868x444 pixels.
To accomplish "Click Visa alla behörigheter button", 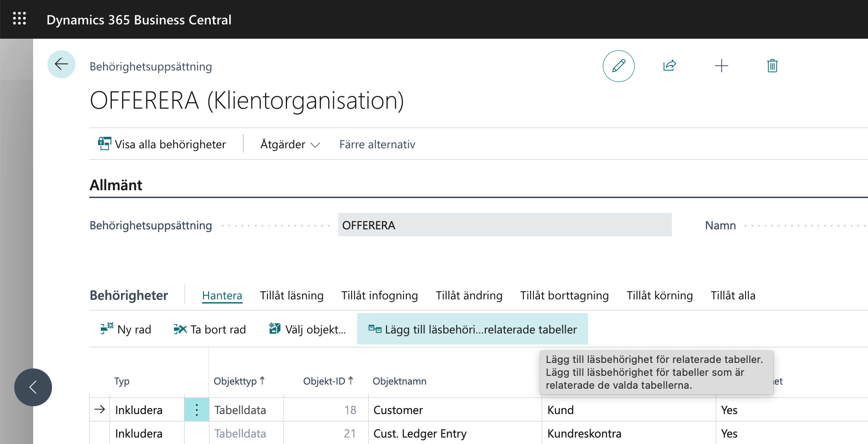I will click(x=162, y=144).
